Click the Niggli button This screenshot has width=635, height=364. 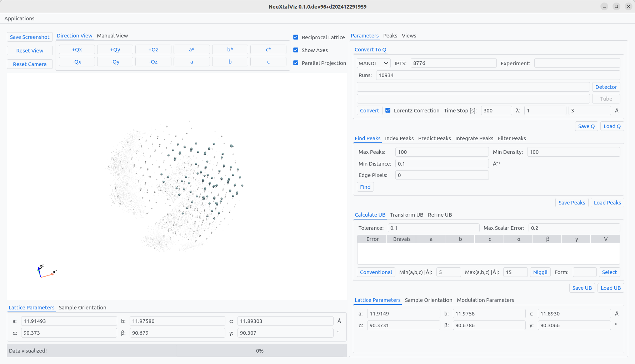[540, 272]
